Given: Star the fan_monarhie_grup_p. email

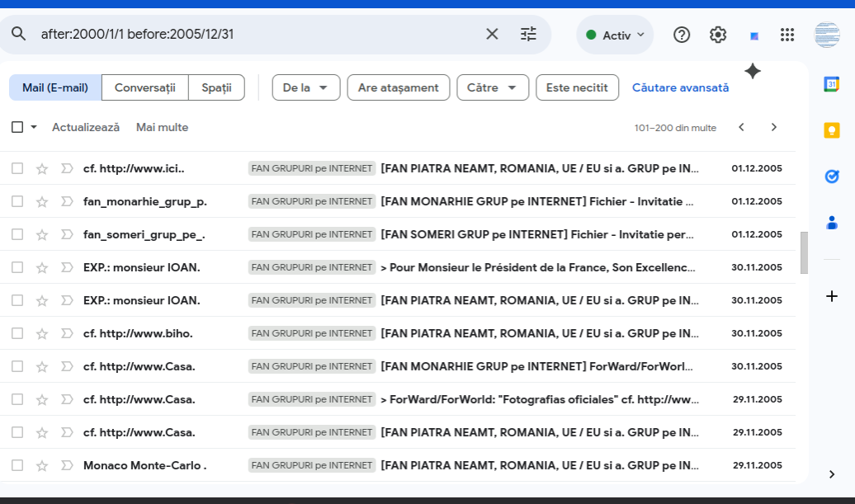Looking at the screenshot, I should pyautogui.click(x=42, y=201).
